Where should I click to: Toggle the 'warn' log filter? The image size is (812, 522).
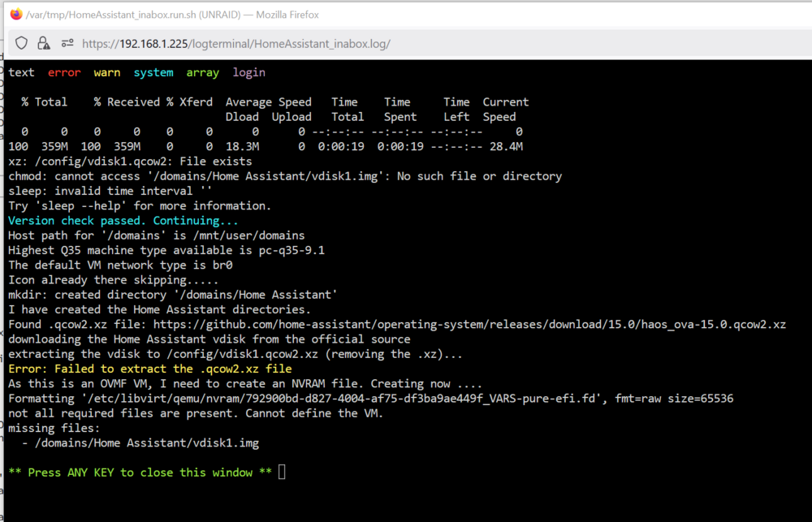coord(107,72)
